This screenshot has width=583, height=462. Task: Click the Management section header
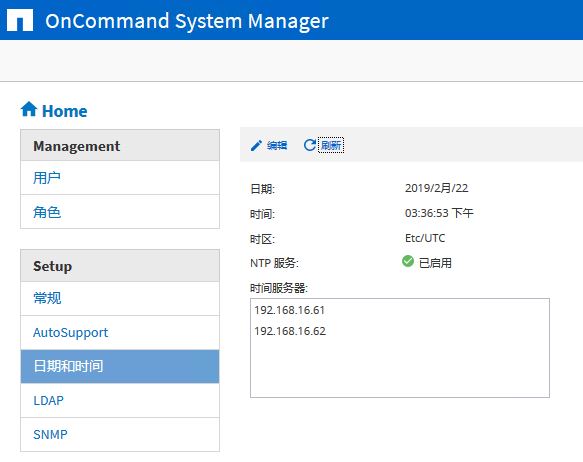click(120, 145)
